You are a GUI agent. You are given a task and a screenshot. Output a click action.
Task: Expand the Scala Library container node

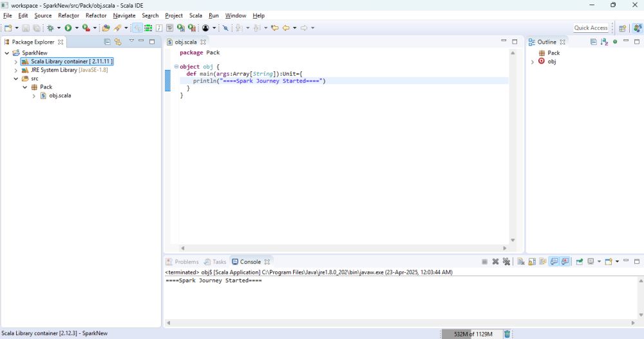15,62
